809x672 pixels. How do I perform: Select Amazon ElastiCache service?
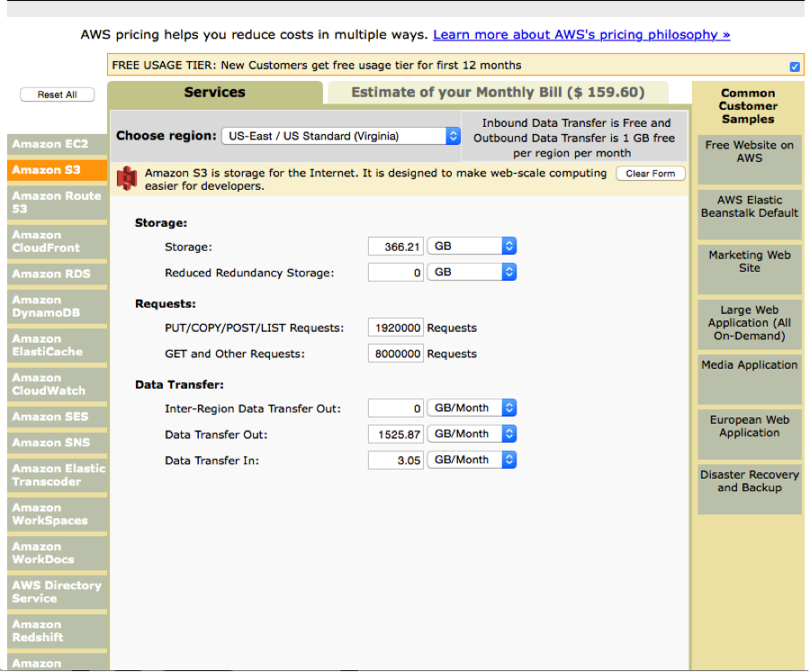58,345
